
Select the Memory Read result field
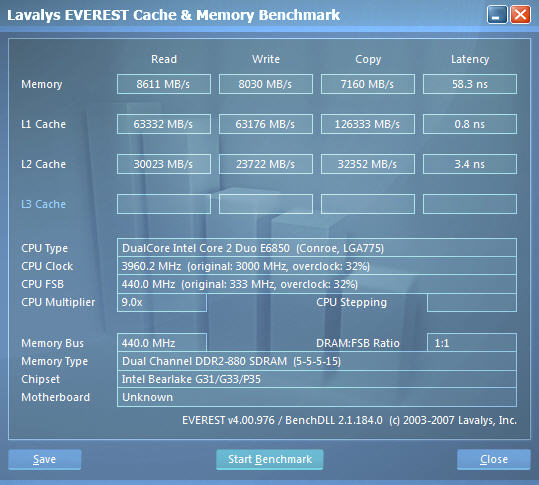click(164, 84)
